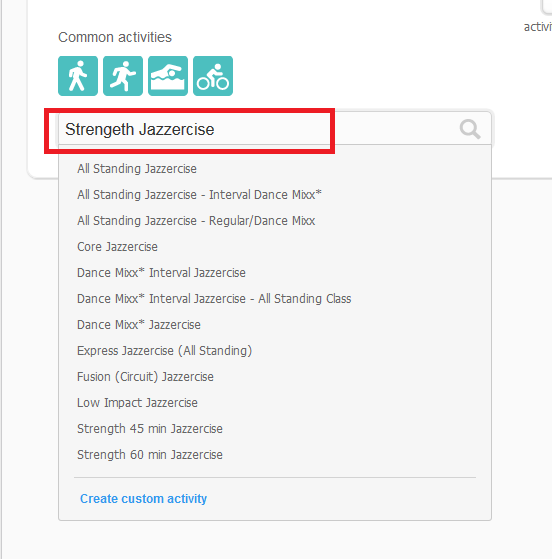Select Dance Mixx* Interval Jazzercise option

[161, 273]
